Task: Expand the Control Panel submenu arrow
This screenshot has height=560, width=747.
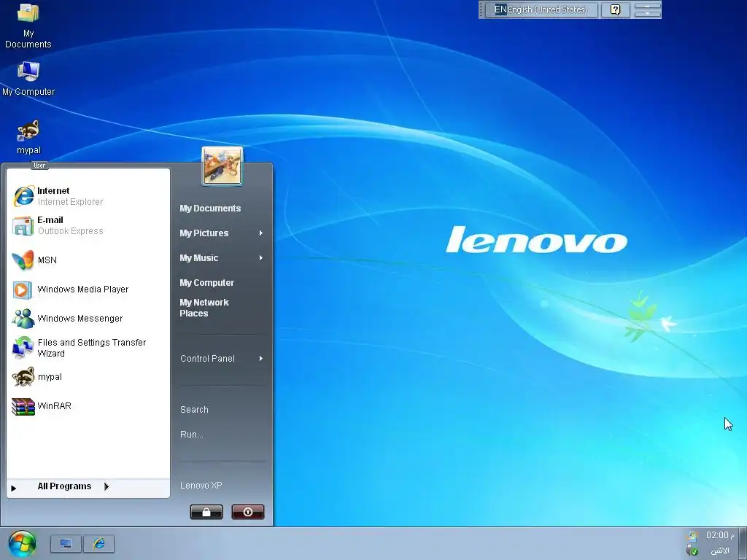Action: coord(260,359)
